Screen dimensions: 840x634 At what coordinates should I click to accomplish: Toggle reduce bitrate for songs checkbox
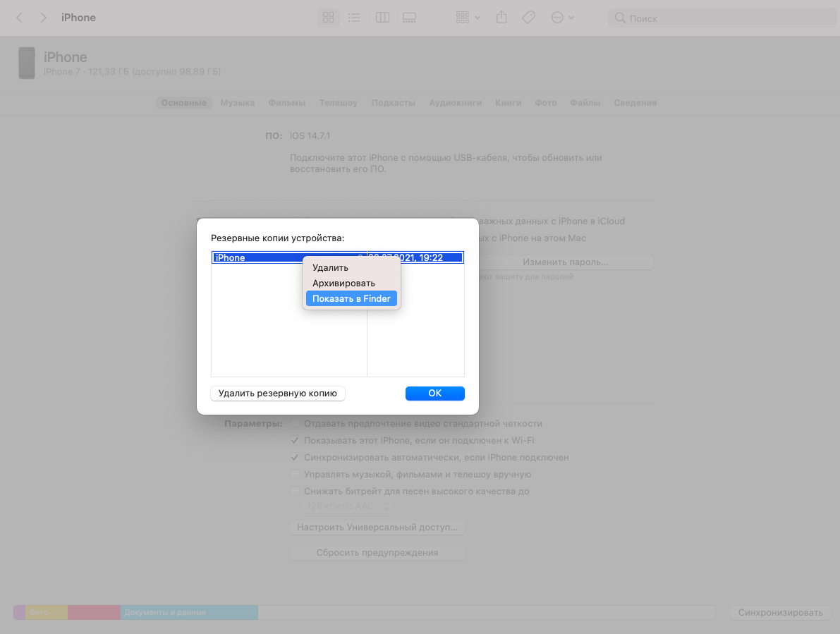pos(295,492)
